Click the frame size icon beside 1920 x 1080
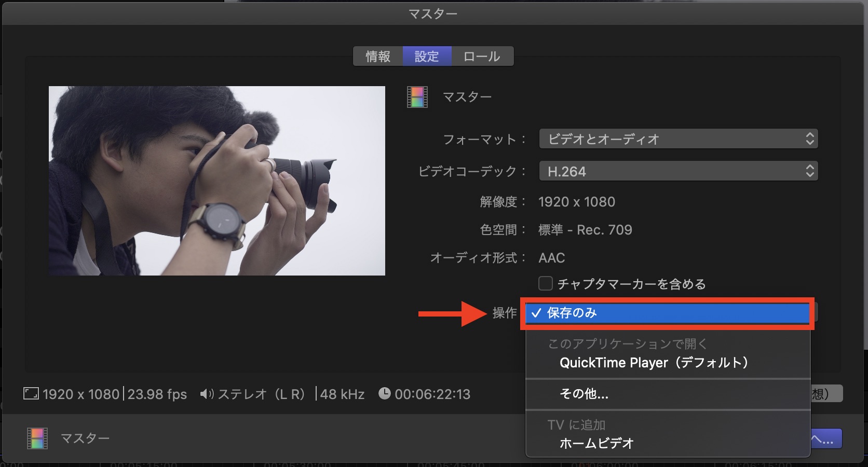The width and height of the screenshot is (868, 467). tap(31, 393)
